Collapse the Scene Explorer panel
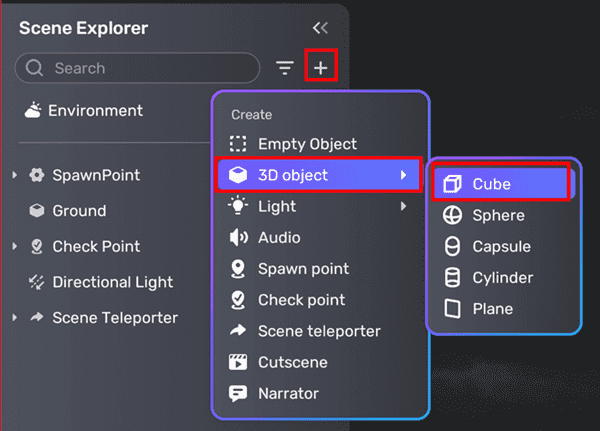Screen dimensions: 600x431 (320, 29)
